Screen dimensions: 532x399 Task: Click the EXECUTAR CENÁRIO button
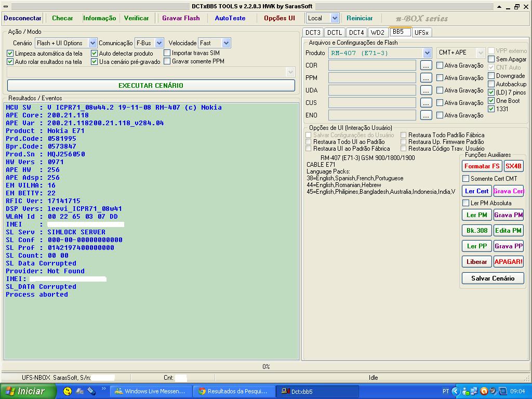(x=151, y=86)
